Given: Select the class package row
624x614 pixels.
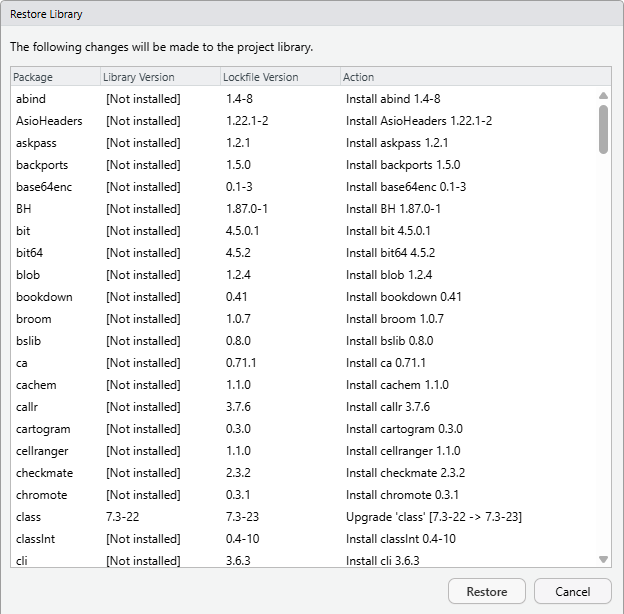Looking at the screenshot, I should [28, 517].
